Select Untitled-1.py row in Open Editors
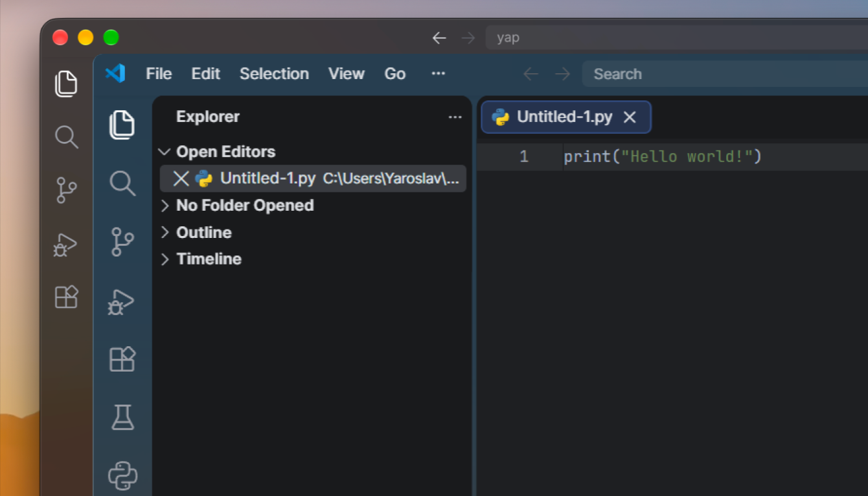 click(313, 178)
